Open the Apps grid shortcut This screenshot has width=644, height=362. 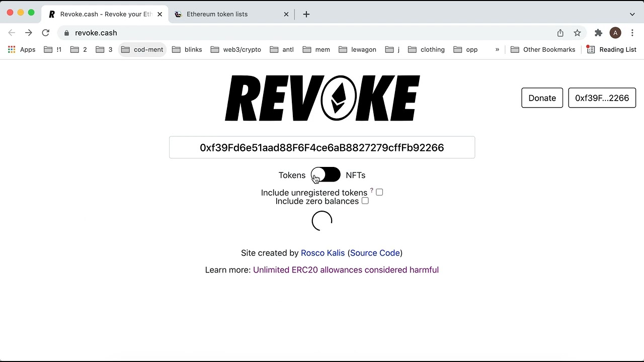point(22,49)
